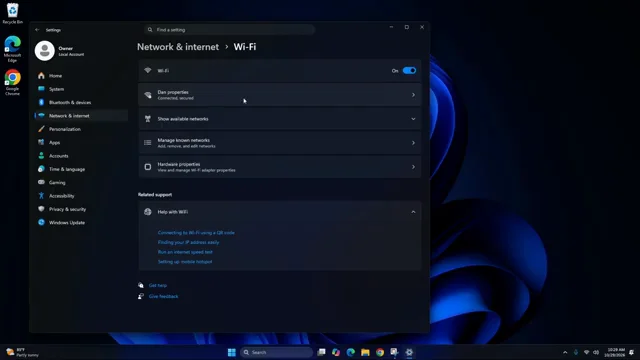
Task: Open Google Chrome from taskbar
Action: pos(380,352)
